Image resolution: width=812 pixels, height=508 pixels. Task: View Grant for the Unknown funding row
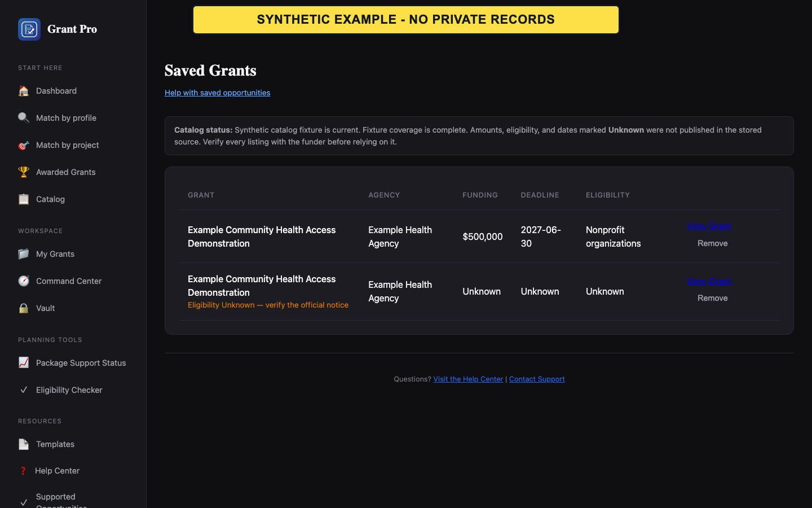click(x=708, y=281)
